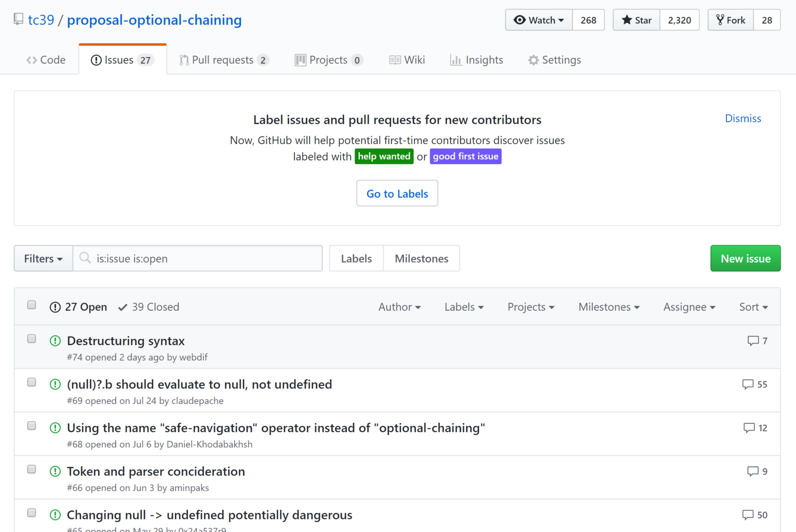Screen dimensions: 796x532
Task: Click the green New issue button
Action: (745, 259)
